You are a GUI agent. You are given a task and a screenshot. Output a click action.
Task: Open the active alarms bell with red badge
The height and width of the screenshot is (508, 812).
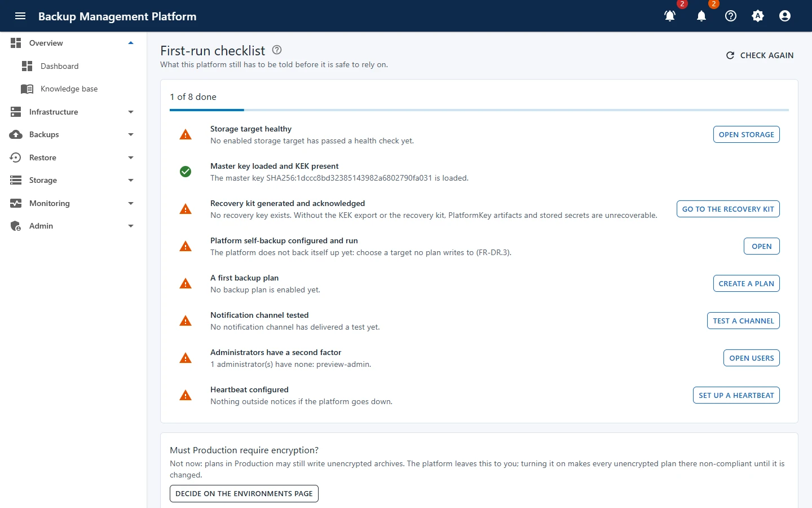[x=670, y=16]
